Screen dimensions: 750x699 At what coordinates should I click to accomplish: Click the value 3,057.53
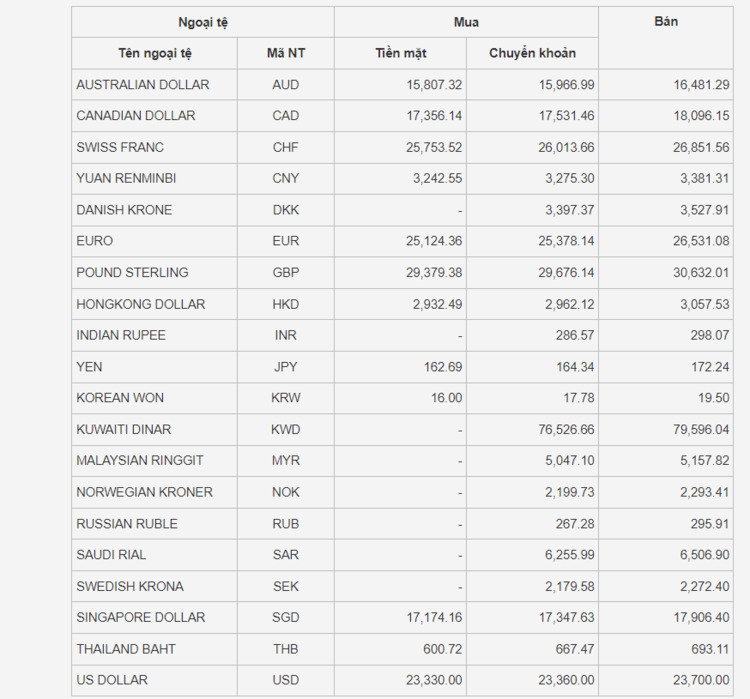[x=705, y=304]
